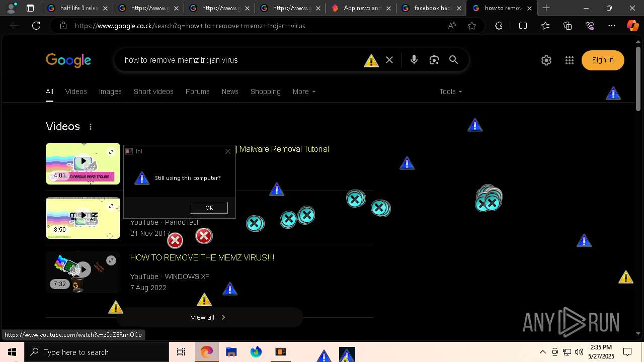644x362 pixels.
Task: Submit search with magnifier icon
Action: [x=454, y=60]
